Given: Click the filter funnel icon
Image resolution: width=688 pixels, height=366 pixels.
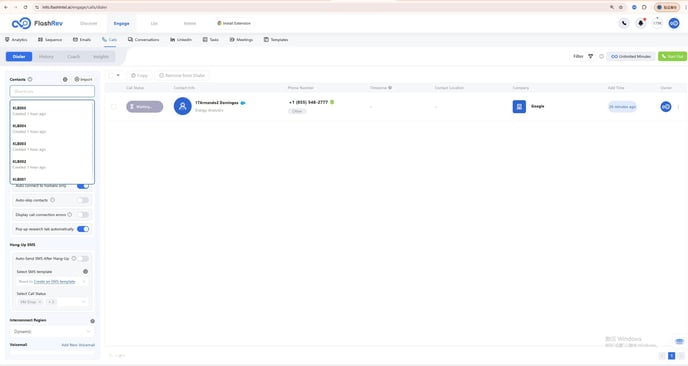Looking at the screenshot, I should (591, 57).
